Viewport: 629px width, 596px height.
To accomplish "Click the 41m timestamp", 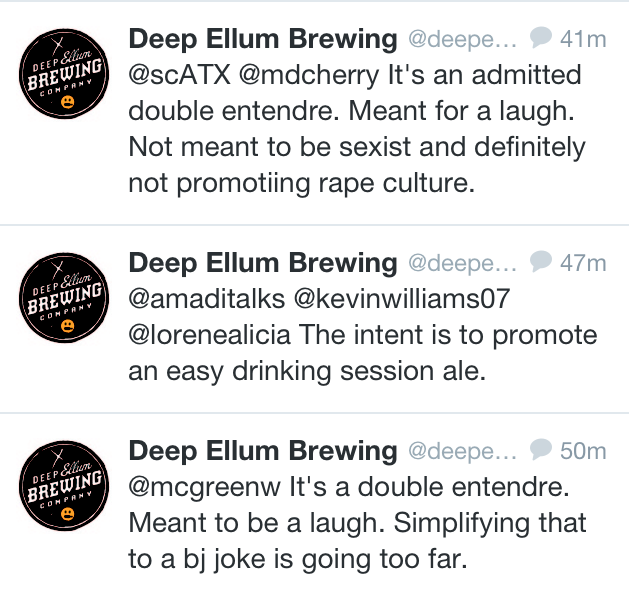I will coord(583,39).
